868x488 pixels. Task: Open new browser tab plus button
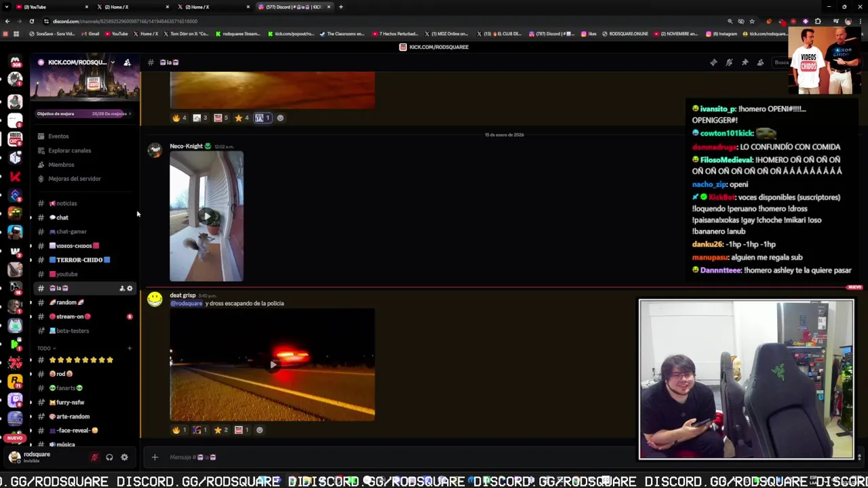tap(340, 7)
